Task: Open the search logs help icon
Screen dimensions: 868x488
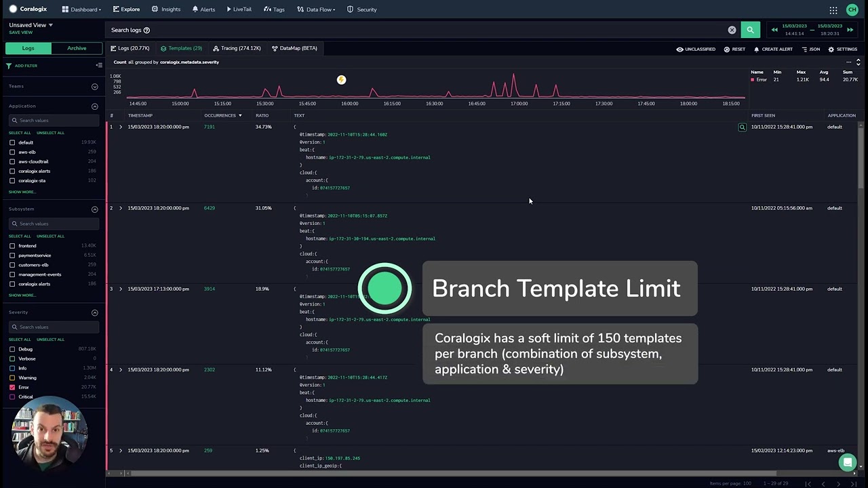Action: coord(146,30)
